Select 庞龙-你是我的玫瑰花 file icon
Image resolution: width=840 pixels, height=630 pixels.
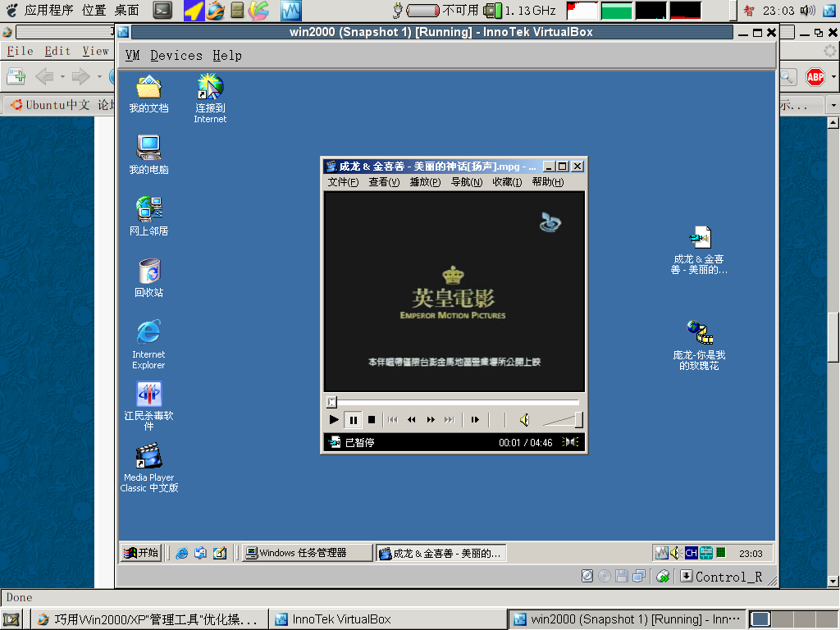point(699,345)
